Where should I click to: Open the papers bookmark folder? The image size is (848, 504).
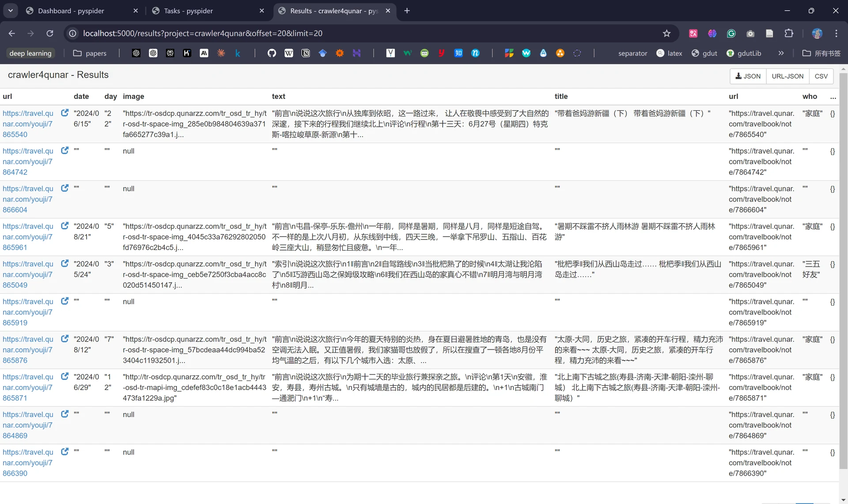(90, 53)
